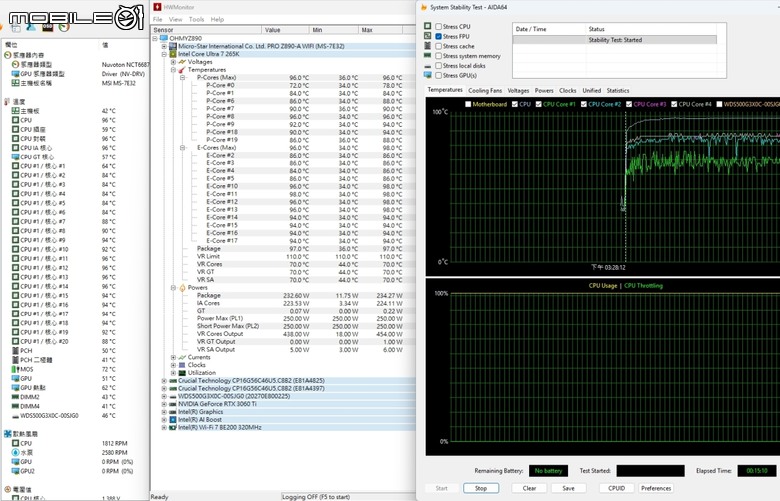Click the CPU fan icon in sensor panel

15,443
